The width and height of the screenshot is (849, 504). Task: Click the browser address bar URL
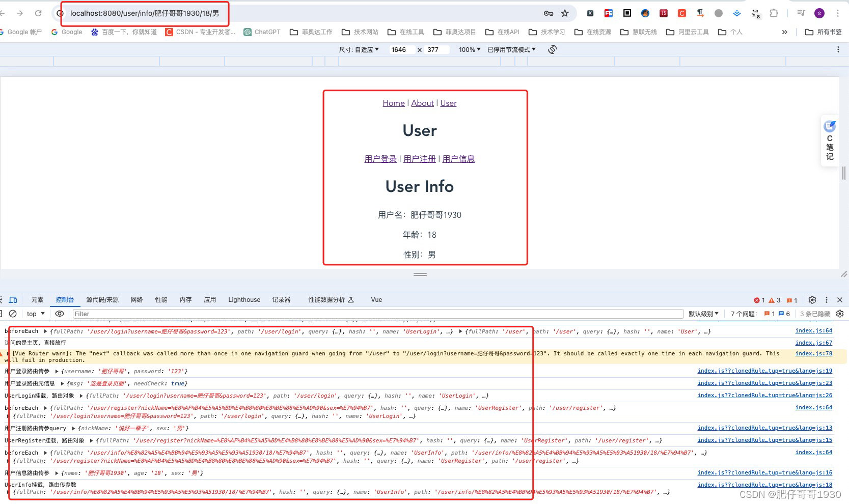(x=145, y=13)
